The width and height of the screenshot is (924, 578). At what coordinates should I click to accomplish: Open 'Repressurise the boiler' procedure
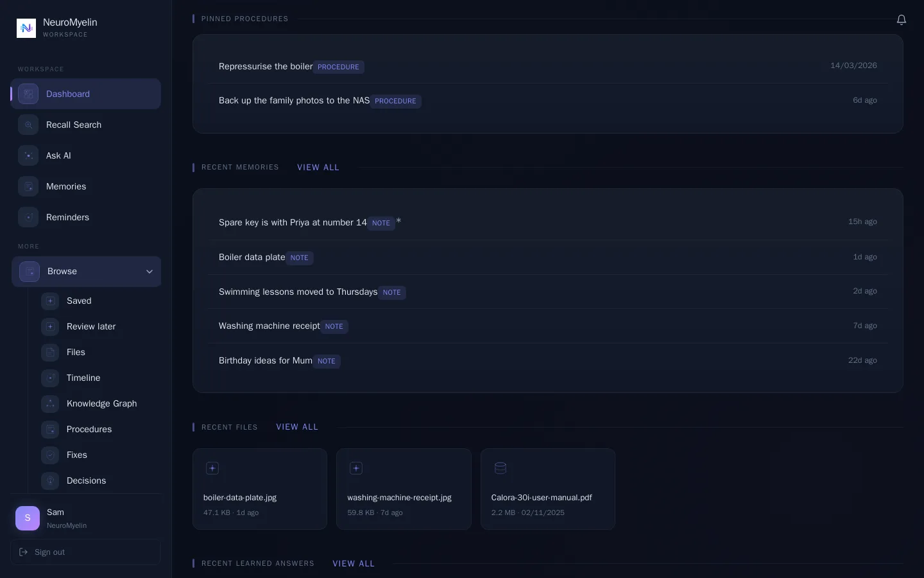pos(548,66)
